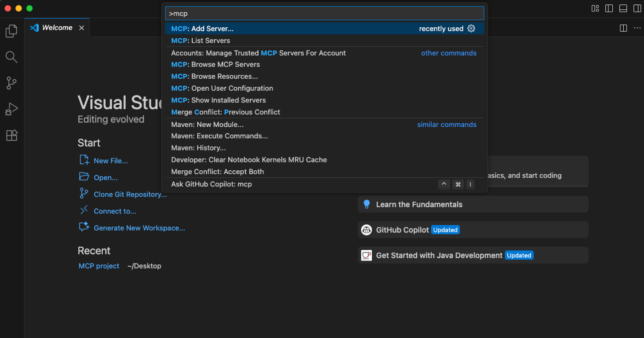The height and width of the screenshot is (338, 644).
Task: Choose MCP: List Servers from palette
Action: pos(201,40)
